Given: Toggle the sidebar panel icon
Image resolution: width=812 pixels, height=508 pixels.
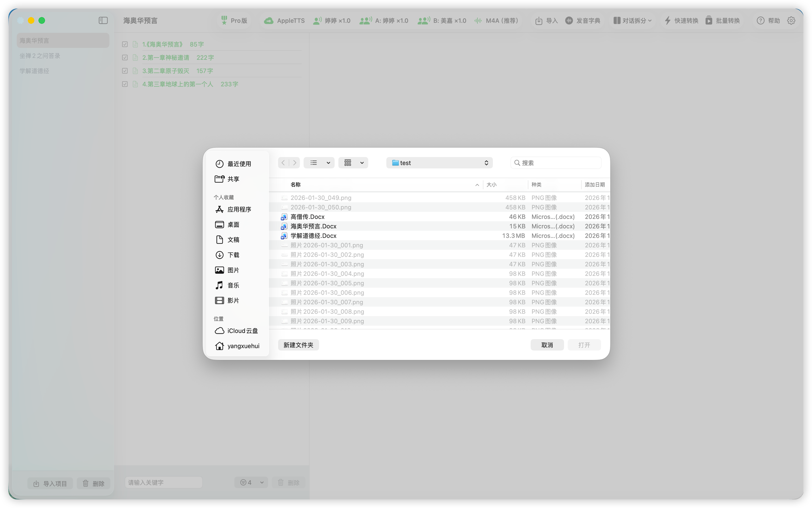Looking at the screenshot, I should [103, 21].
